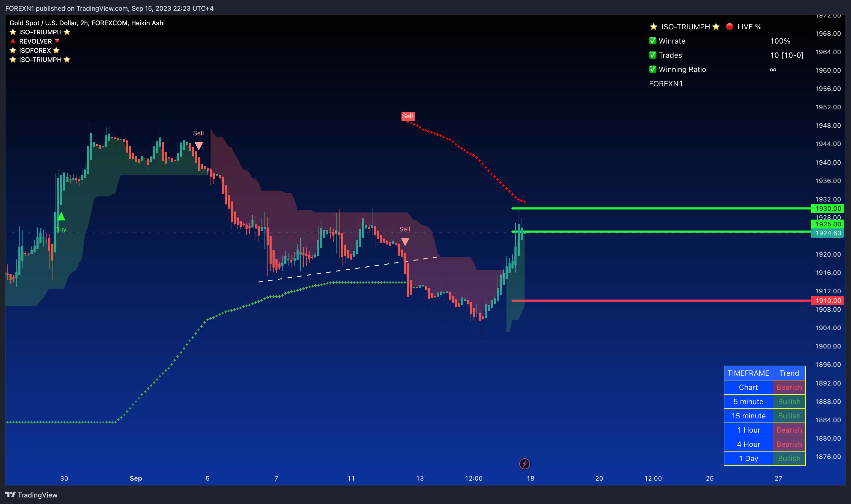Click the Trades 10 [10-0] value
The height and width of the screenshot is (504, 851).
point(787,55)
